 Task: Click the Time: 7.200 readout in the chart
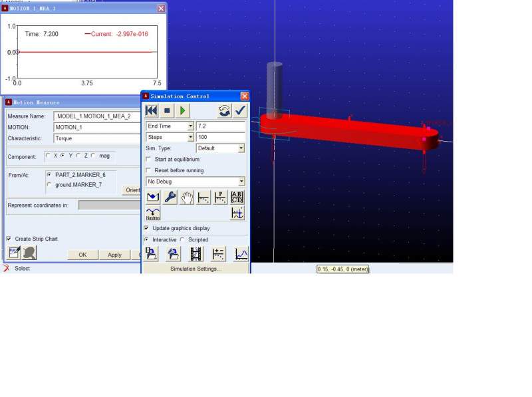point(42,34)
